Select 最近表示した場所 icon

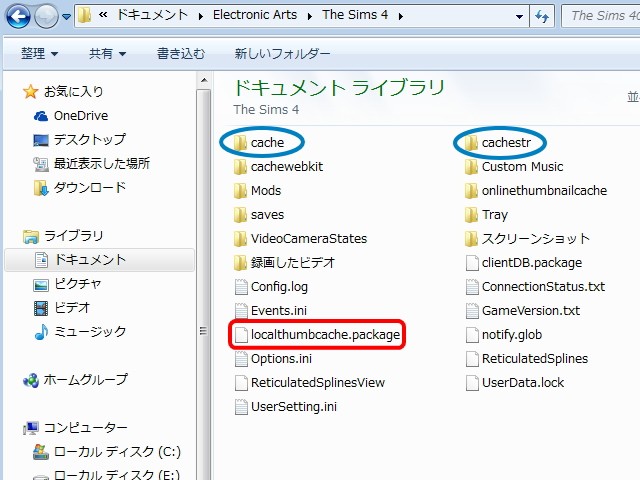[x=41, y=164]
